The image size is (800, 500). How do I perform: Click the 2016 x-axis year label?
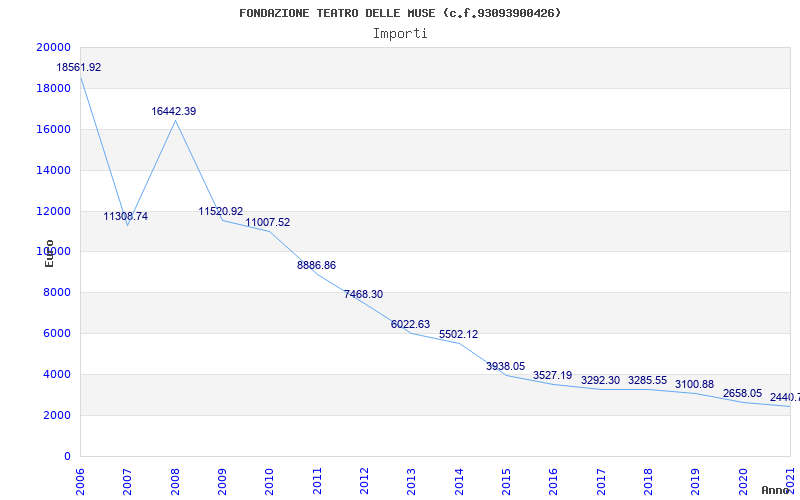(554, 482)
